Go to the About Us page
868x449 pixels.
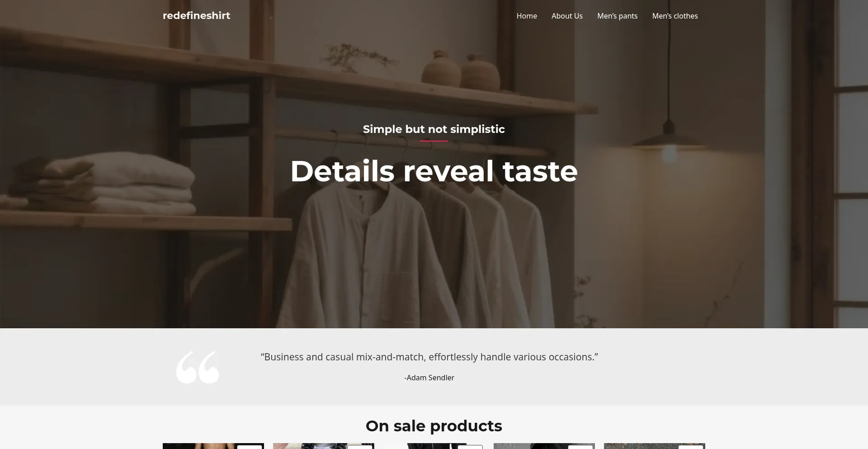[x=567, y=16]
